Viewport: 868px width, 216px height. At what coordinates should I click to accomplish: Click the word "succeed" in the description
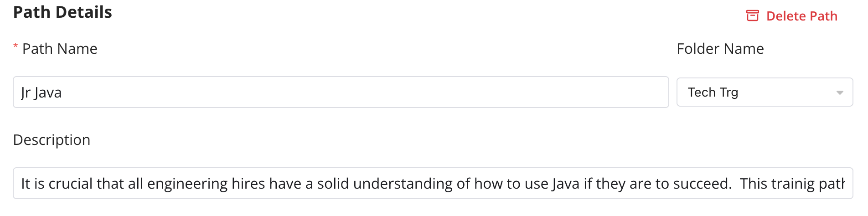point(702,184)
